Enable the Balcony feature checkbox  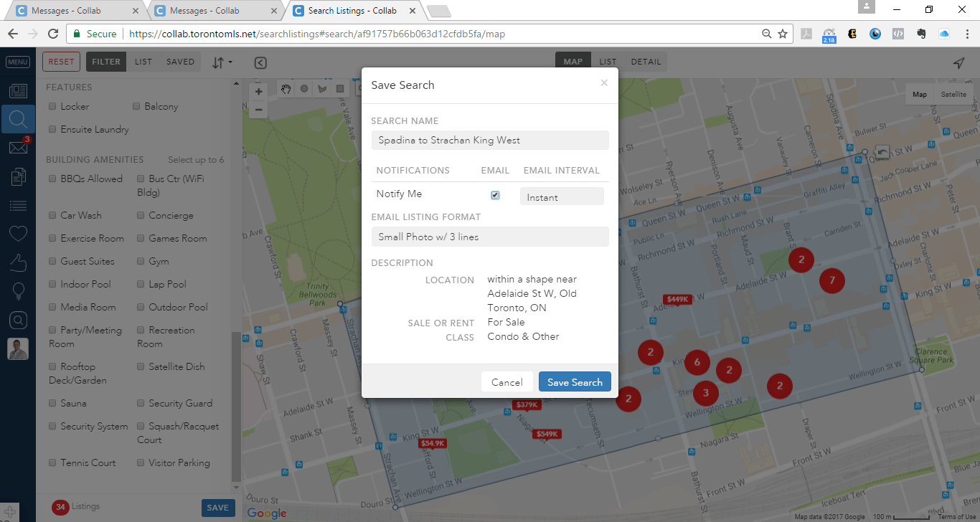[137, 106]
